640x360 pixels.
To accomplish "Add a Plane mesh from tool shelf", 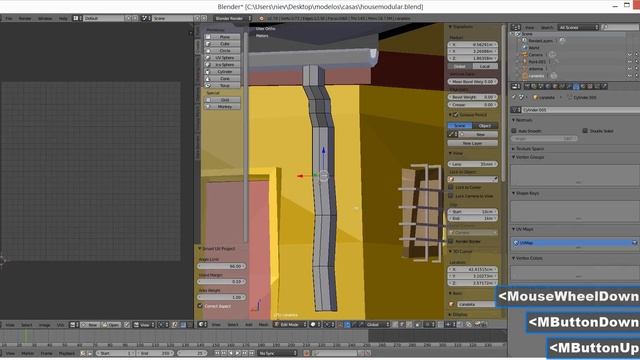I will coord(222,37).
